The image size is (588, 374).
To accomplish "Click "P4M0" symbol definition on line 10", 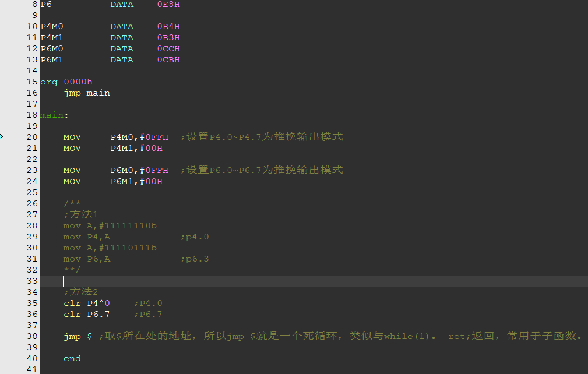I will 52,27.
